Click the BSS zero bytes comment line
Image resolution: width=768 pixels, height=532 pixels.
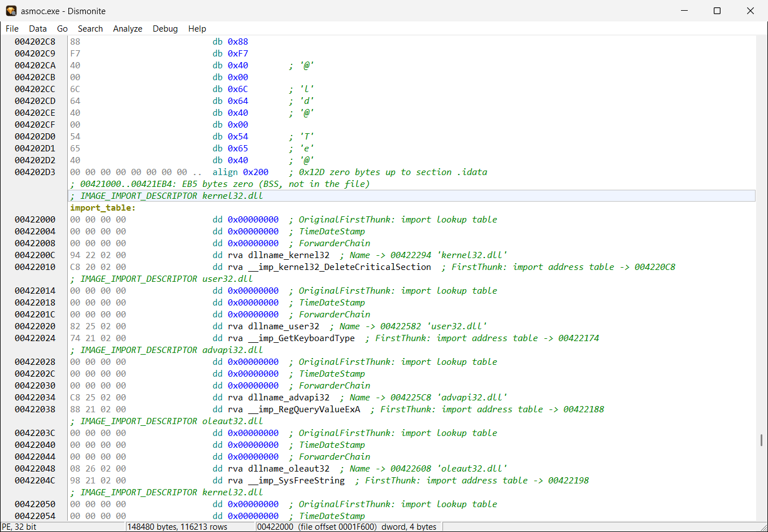[220, 184]
